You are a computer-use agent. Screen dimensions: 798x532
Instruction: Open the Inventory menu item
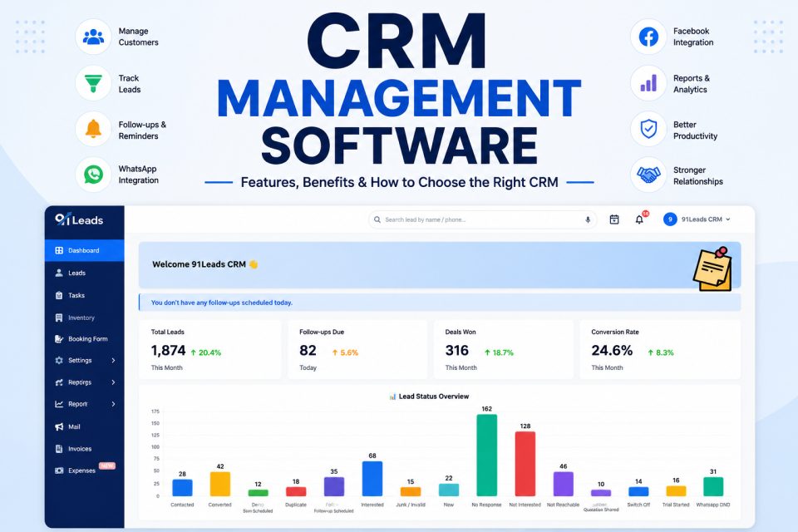85,318
